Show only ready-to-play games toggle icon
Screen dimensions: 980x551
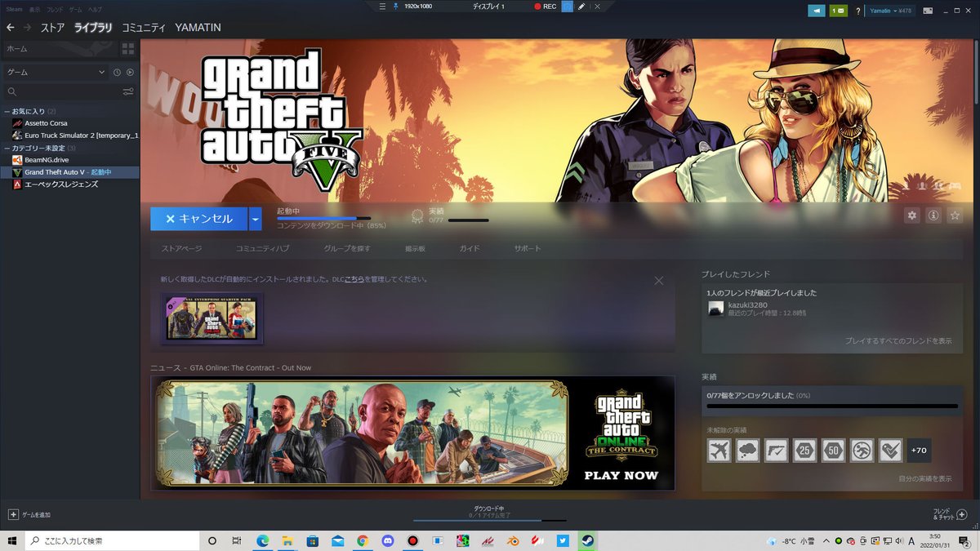point(130,72)
